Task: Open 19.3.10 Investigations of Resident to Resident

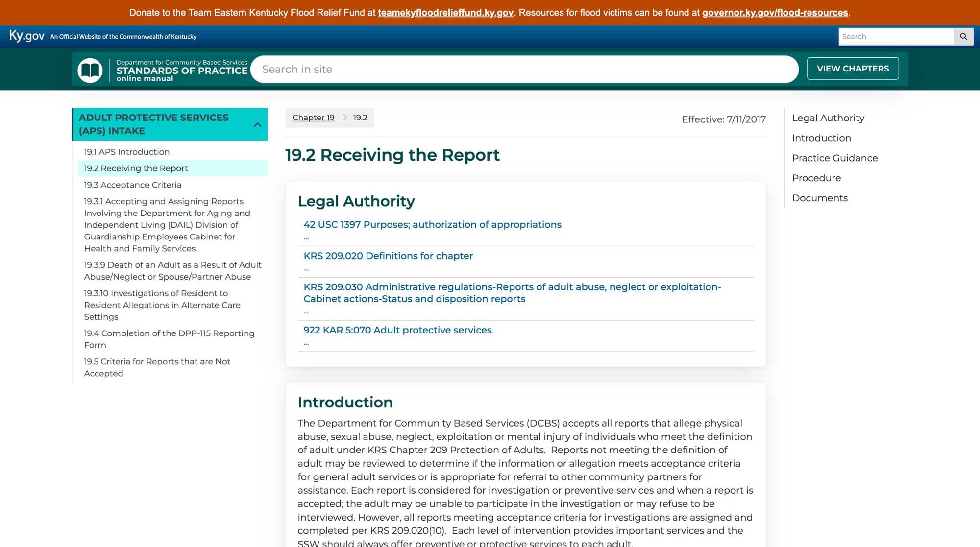Action: pos(162,305)
